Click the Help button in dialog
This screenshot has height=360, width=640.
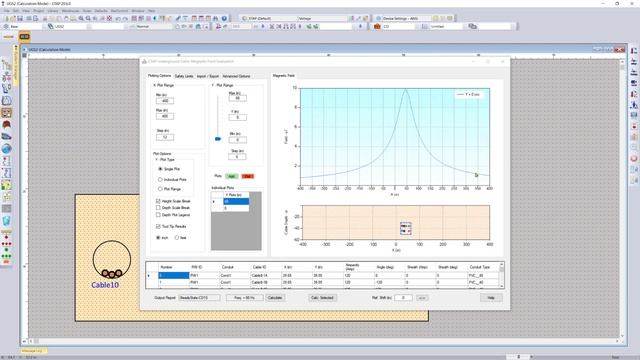491,298
